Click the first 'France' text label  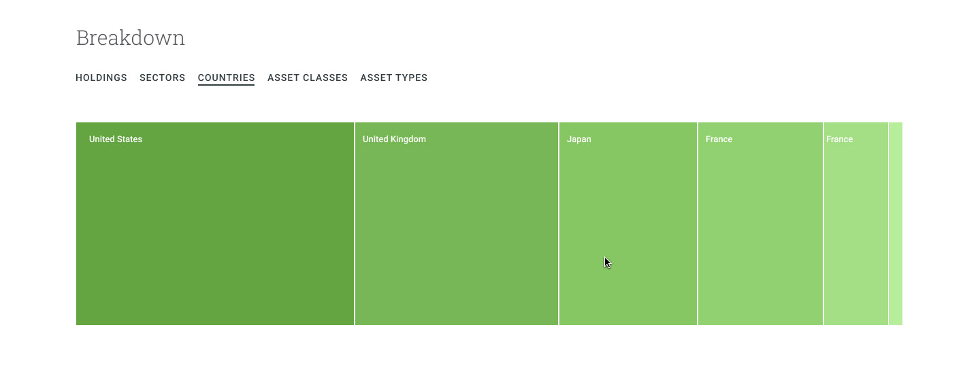(x=719, y=139)
